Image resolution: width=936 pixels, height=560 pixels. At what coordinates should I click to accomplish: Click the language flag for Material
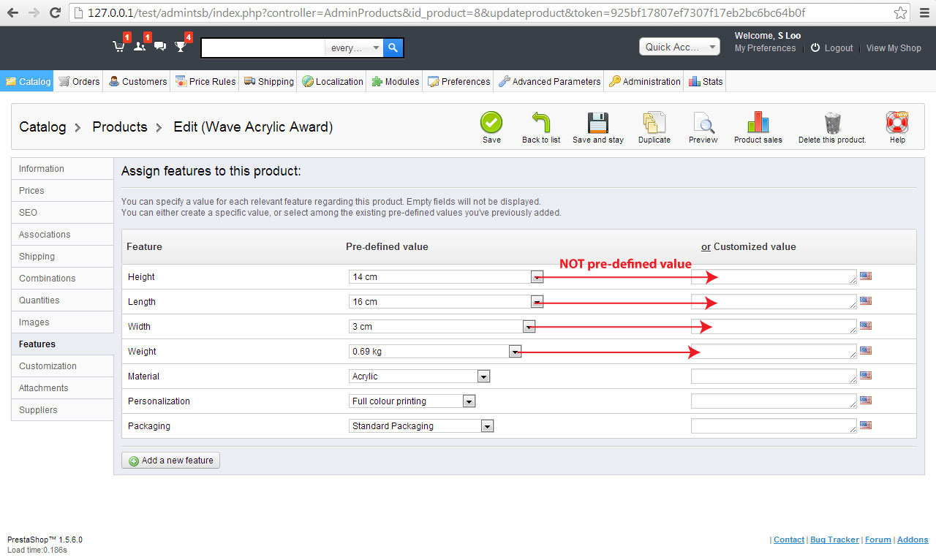[x=866, y=376]
